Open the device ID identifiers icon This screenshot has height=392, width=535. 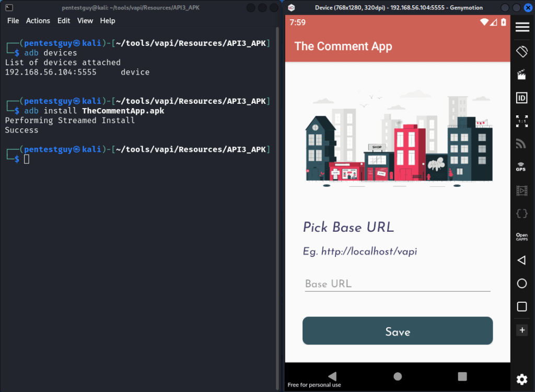[522, 98]
